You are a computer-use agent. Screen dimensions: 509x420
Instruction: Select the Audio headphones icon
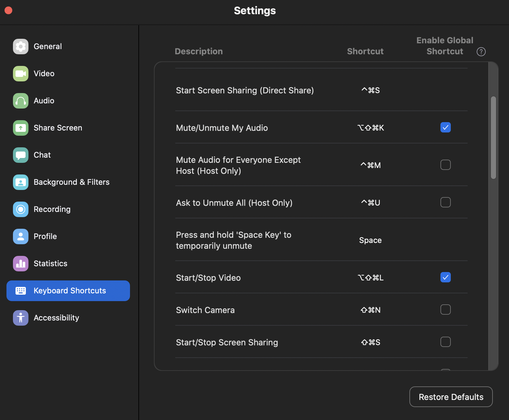point(21,101)
